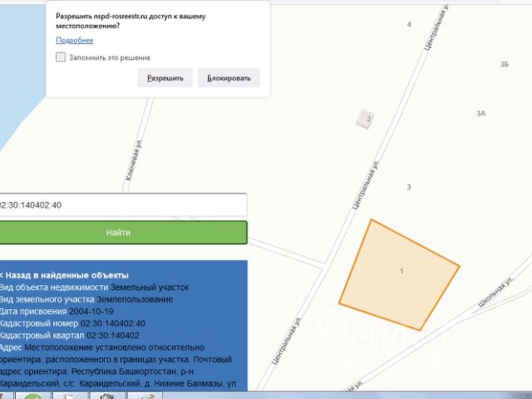Image resolution: width=532 pixels, height=399 pixels.
Task: Click house number 3А on the map
Action: pos(481,113)
